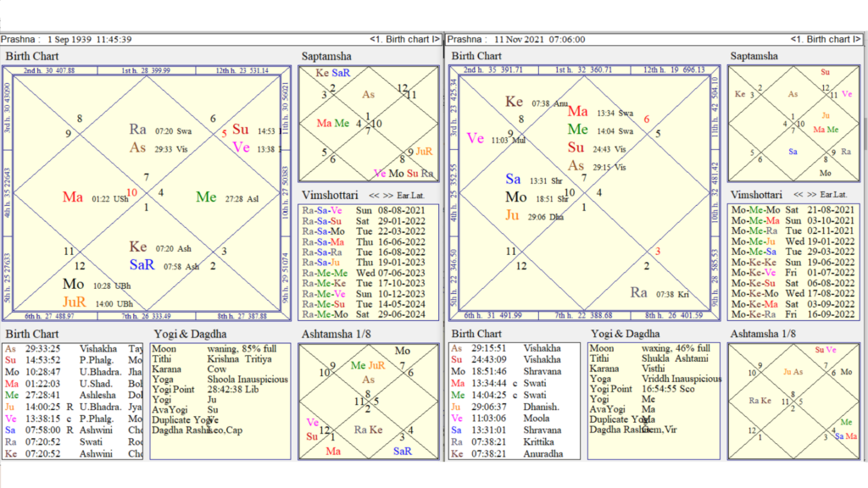Click the "Krishna Tritiya" Tithi entry

point(239,358)
